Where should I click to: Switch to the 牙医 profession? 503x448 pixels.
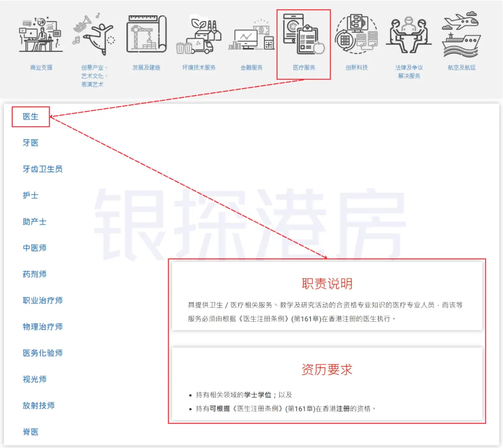(x=30, y=143)
